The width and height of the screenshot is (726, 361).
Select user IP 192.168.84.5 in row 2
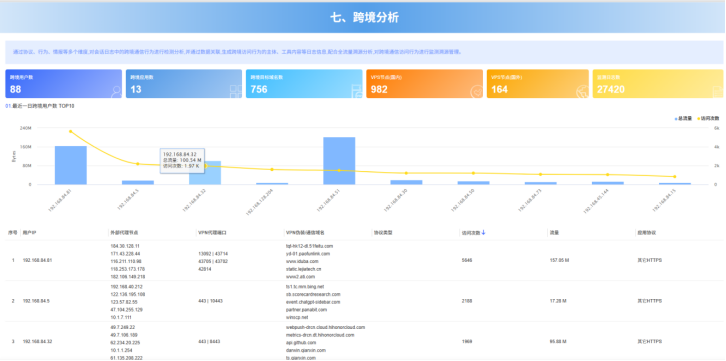[x=36, y=301]
